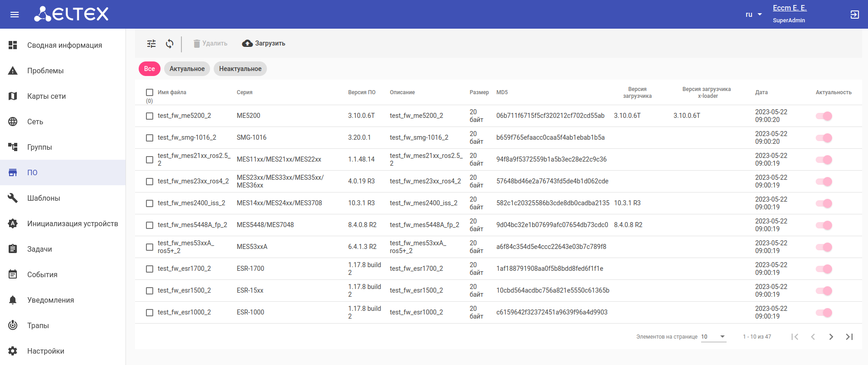Open the table filter settings icon

tap(151, 44)
